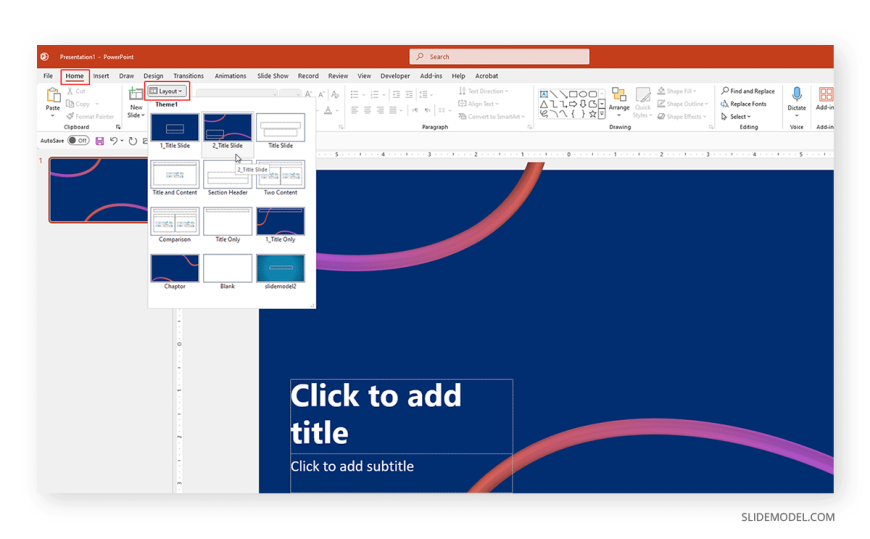Open the Drawing group dialog launcher
This screenshot has height=539, width=870.
711,127
